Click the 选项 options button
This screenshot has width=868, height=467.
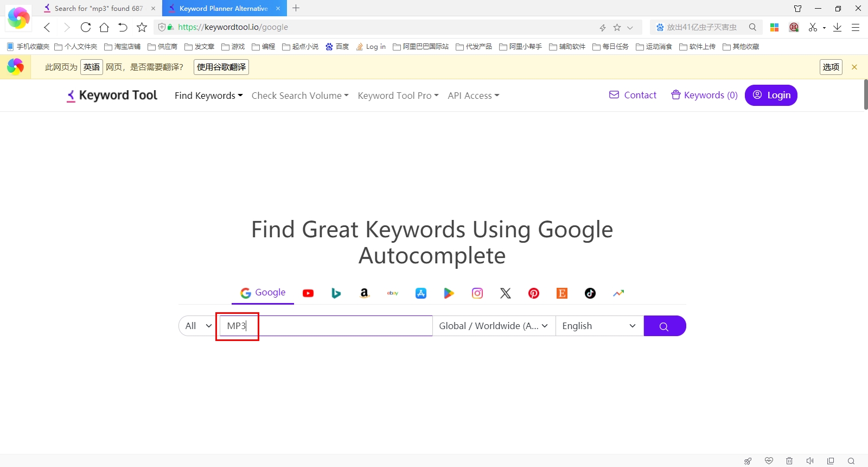click(831, 67)
